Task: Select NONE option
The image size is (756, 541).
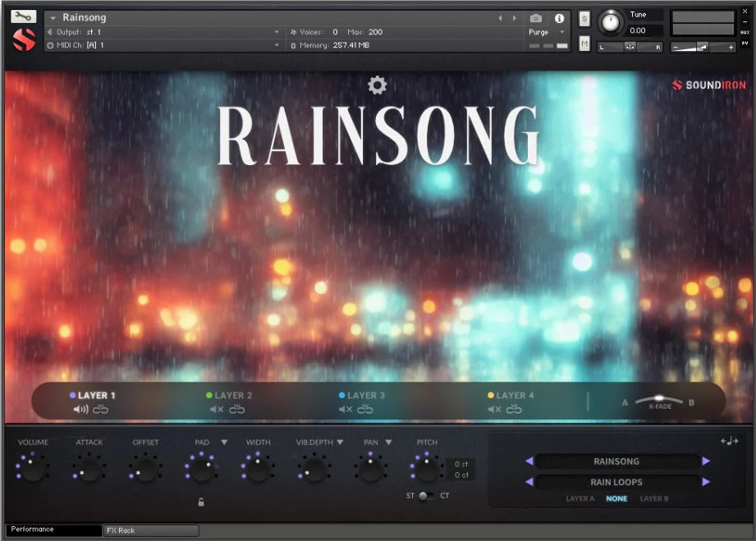Action: (616, 498)
